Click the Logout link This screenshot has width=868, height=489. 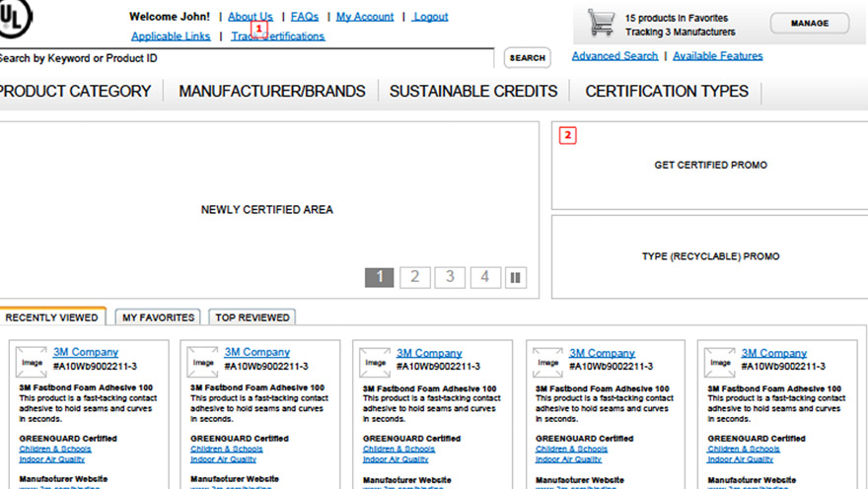click(x=430, y=17)
